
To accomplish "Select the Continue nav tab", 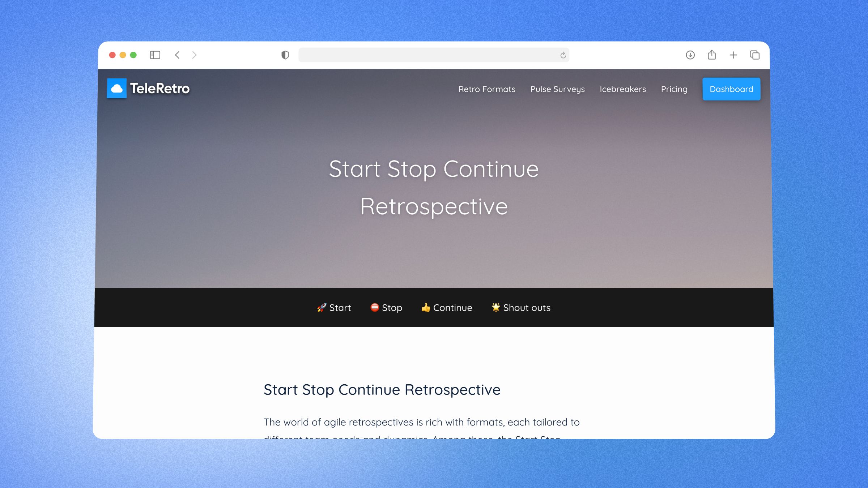I will pyautogui.click(x=448, y=308).
